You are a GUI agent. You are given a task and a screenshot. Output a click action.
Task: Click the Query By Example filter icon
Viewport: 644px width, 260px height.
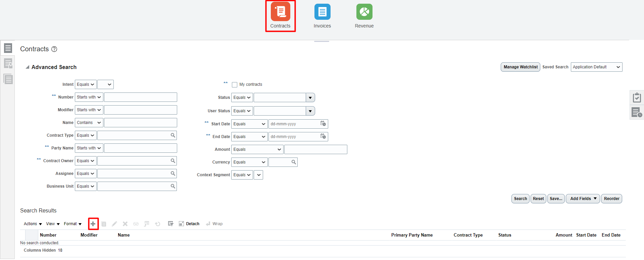170,224
